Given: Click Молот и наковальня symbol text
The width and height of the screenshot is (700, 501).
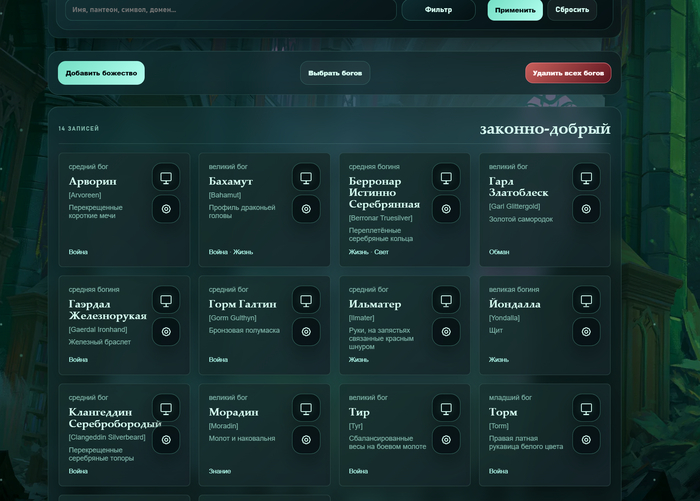Looking at the screenshot, I should (242, 438).
